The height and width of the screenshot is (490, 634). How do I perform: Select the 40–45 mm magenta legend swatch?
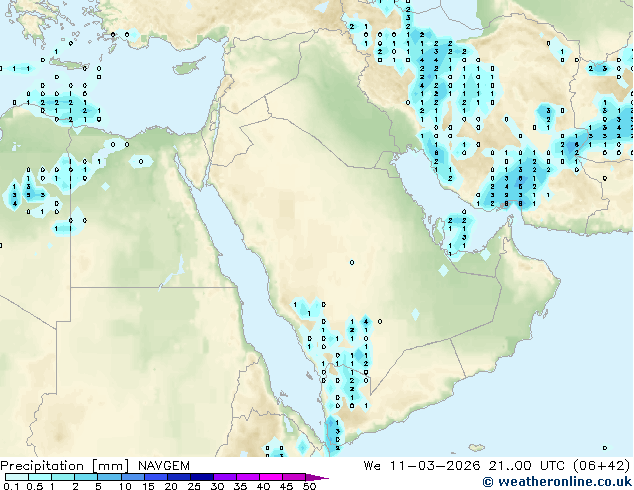(x=271, y=477)
